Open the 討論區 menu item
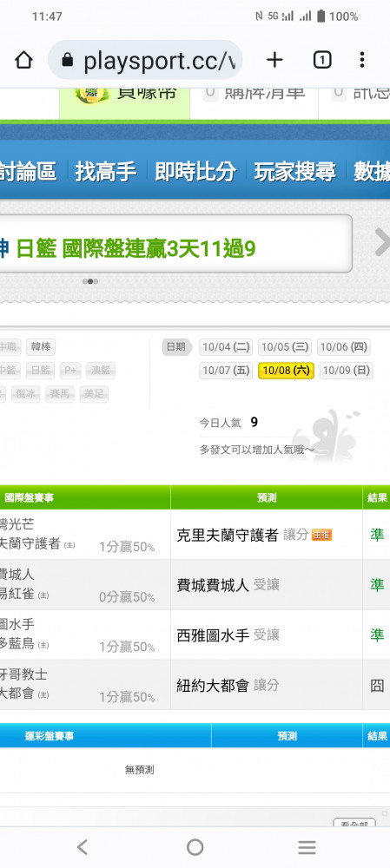The height and width of the screenshot is (868, 390). (28, 172)
